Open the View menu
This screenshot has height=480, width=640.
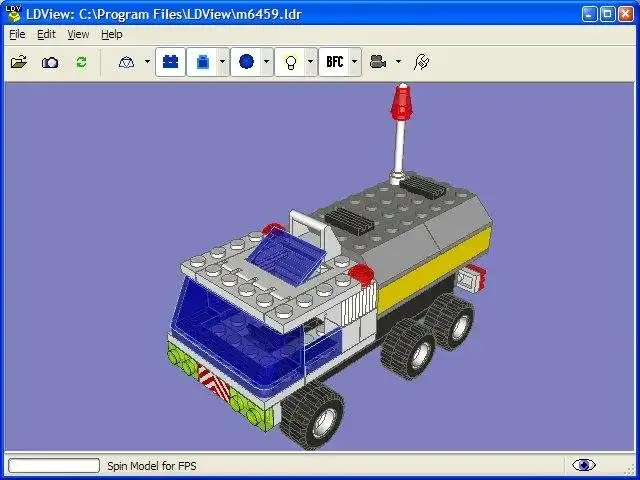click(x=78, y=34)
